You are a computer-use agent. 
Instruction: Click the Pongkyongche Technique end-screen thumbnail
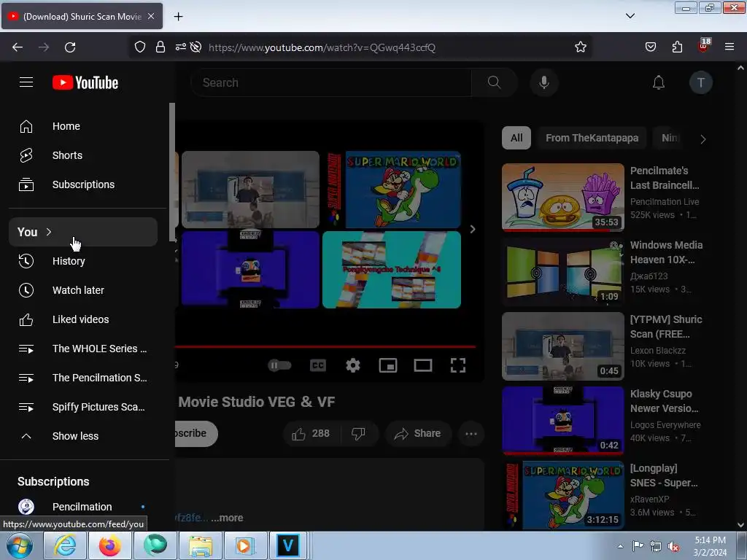(x=392, y=270)
